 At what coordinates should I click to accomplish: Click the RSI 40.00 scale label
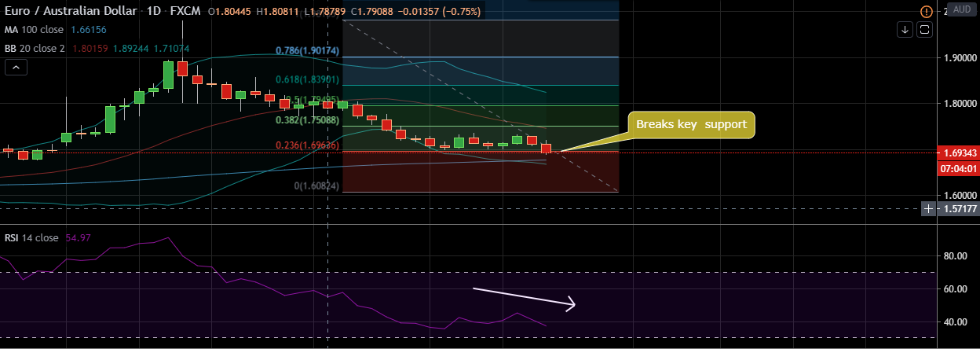tap(955, 322)
